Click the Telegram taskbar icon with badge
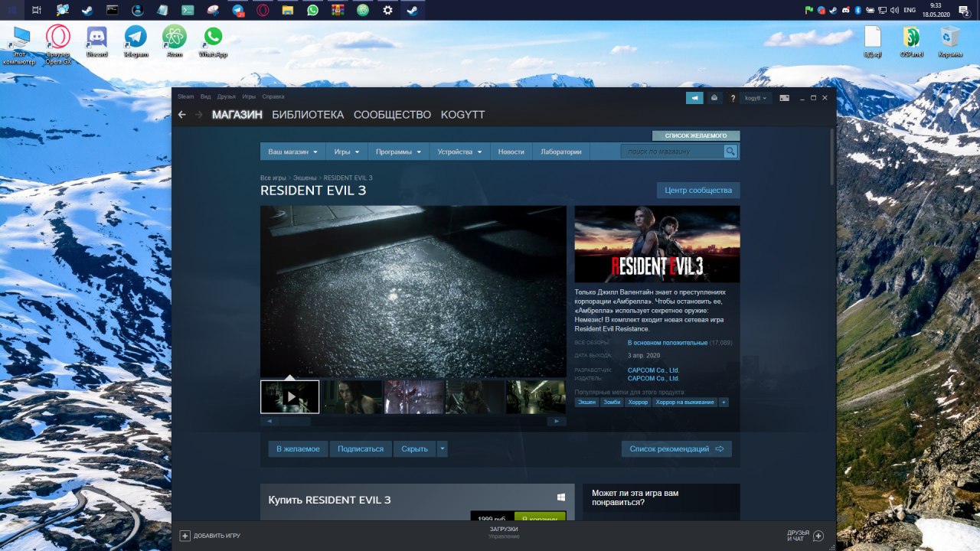The height and width of the screenshot is (551, 980). tap(237, 10)
